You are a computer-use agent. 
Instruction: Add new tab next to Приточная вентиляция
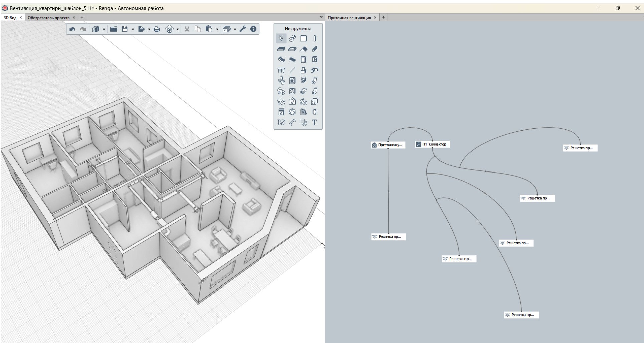click(x=383, y=17)
